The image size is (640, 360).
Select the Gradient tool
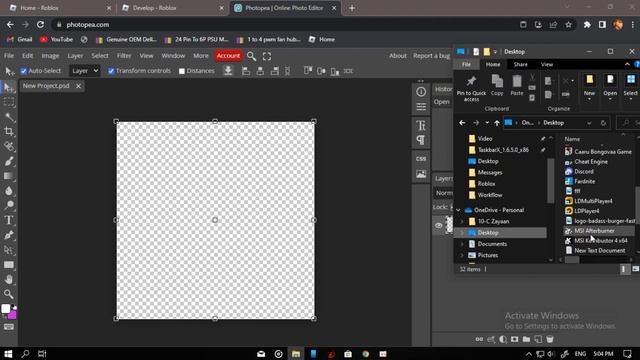(9, 176)
